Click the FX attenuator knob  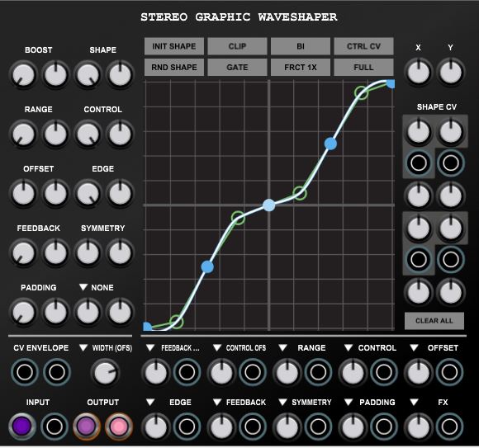(418, 427)
